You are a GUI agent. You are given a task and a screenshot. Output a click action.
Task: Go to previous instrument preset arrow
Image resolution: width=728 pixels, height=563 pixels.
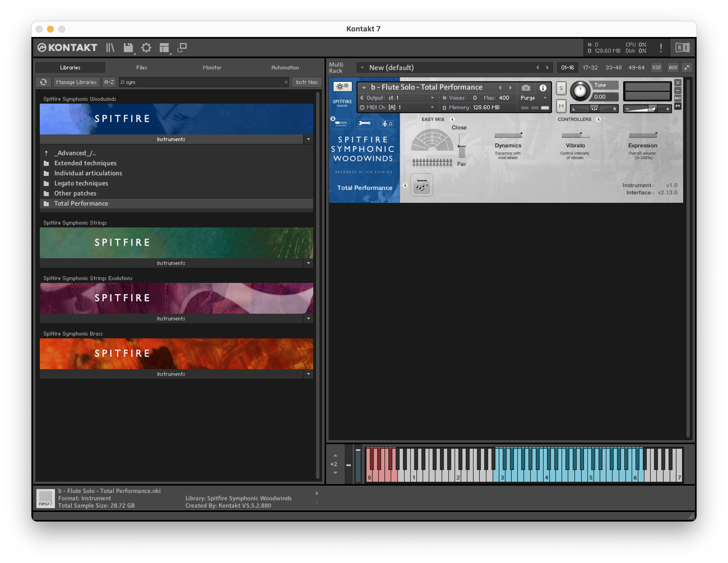point(500,88)
